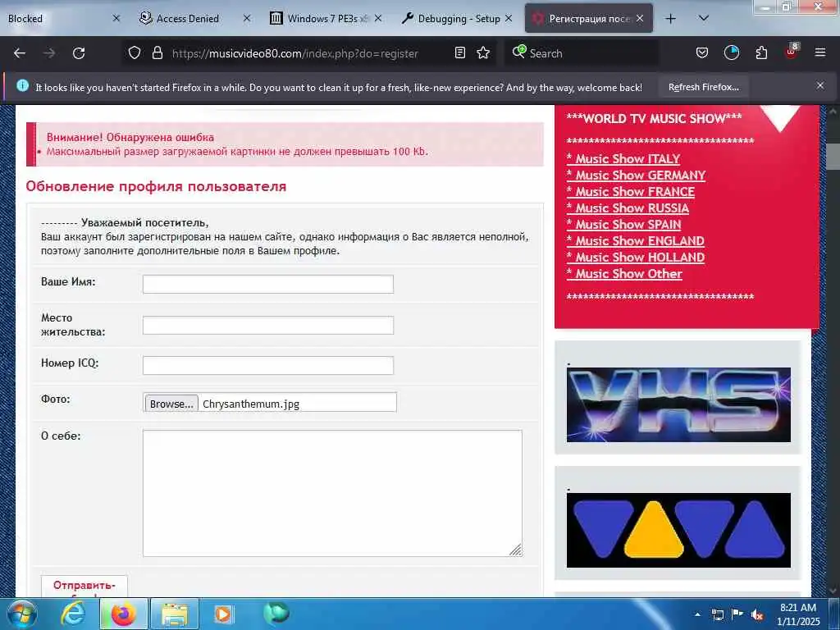The width and height of the screenshot is (840, 630).
Task: Open the taskbar clock and date
Action: 798,614
